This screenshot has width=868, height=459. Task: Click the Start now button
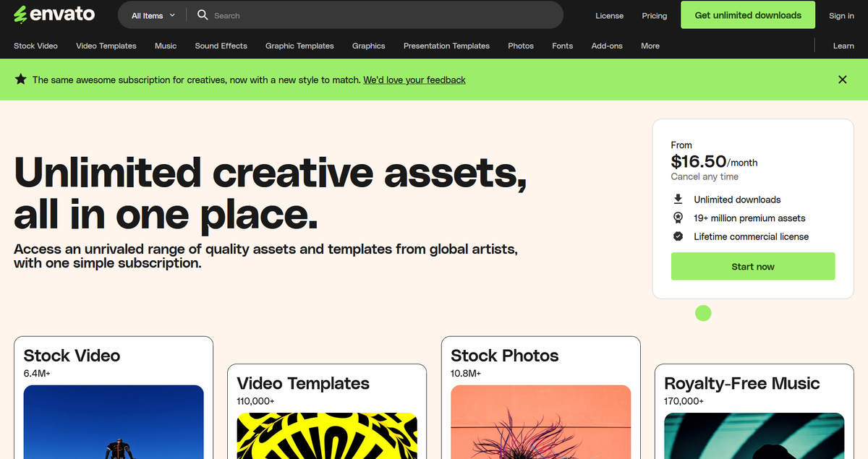[753, 266]
